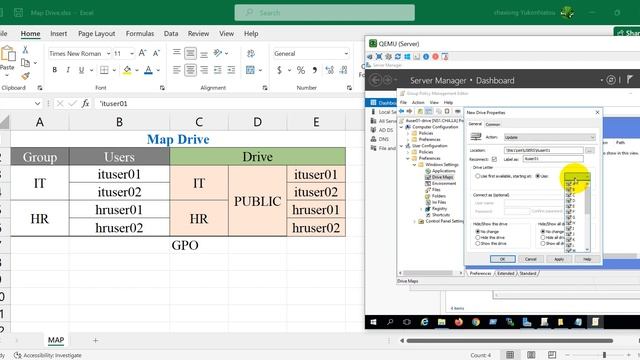Apply Comma Style format

click(314, 70)
